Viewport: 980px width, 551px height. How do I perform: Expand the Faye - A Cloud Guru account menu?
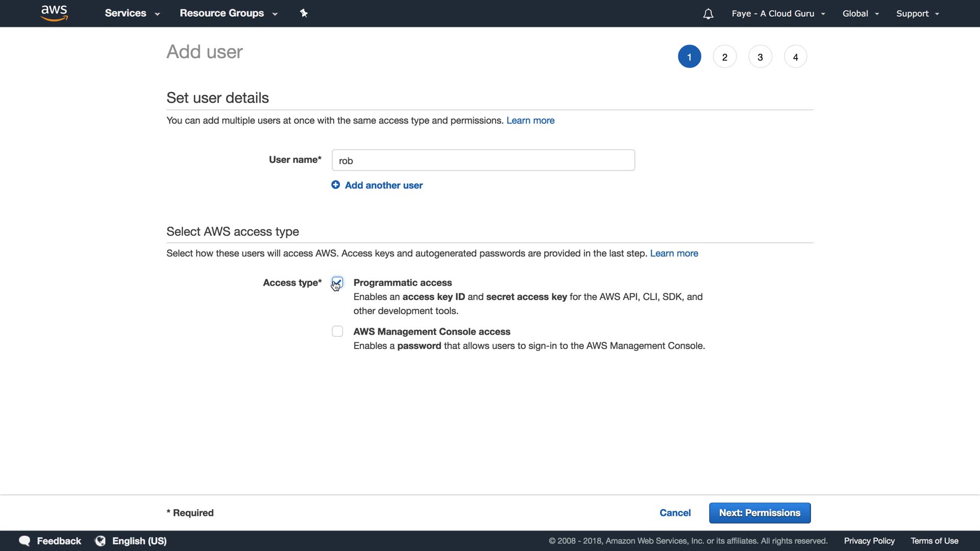778,14
